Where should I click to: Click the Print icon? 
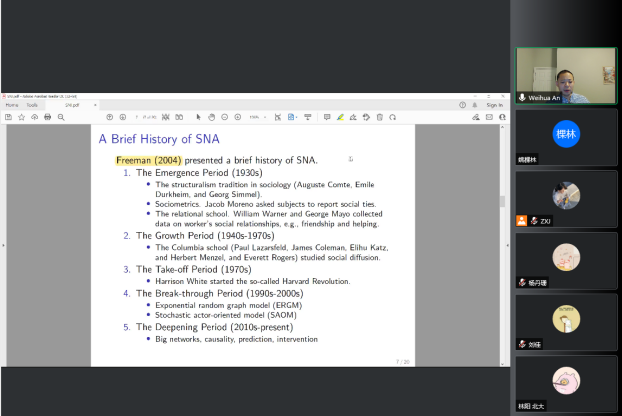pyautogui.click(x=48, y=117)
